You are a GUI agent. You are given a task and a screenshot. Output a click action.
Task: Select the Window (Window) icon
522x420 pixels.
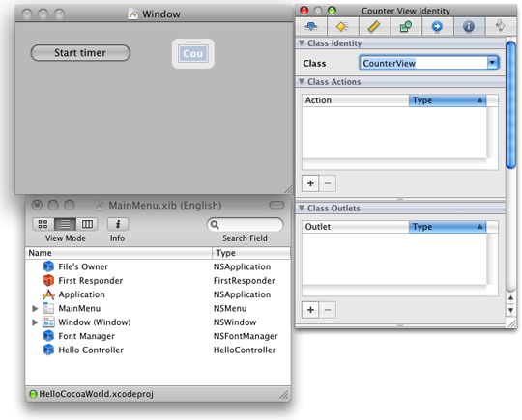(x=48, y=322)
